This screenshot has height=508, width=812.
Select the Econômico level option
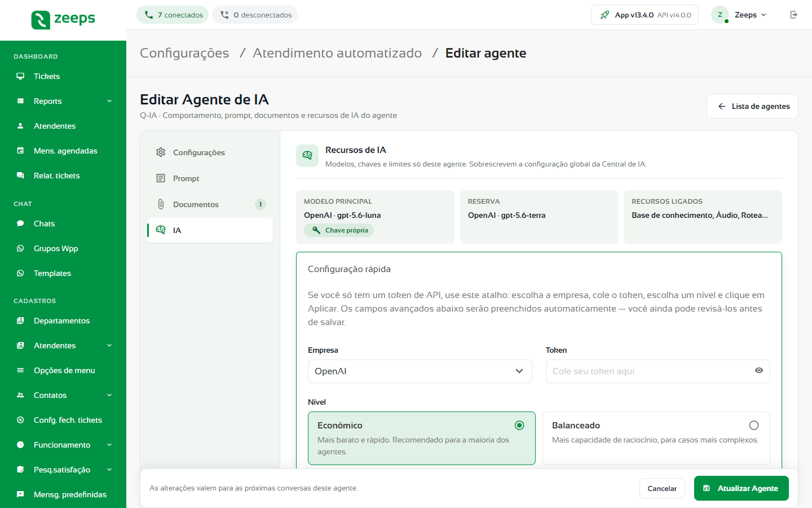[x=422, y=438]
